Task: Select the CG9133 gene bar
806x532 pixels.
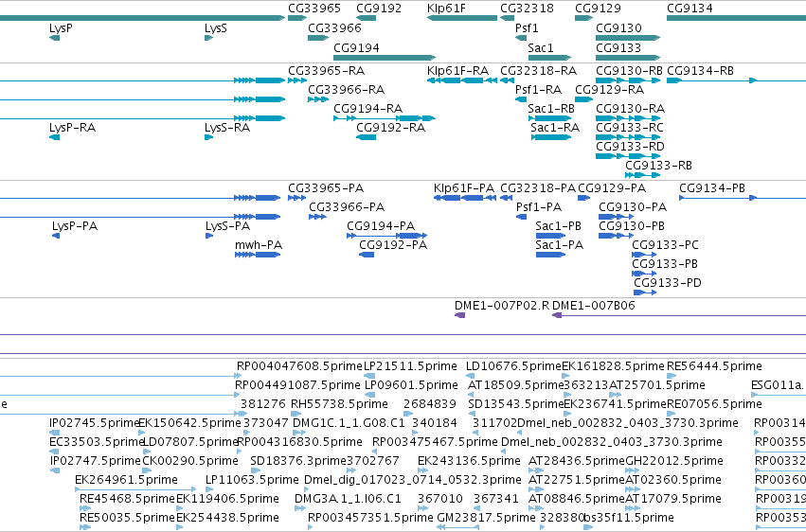Action: point(628,58)
